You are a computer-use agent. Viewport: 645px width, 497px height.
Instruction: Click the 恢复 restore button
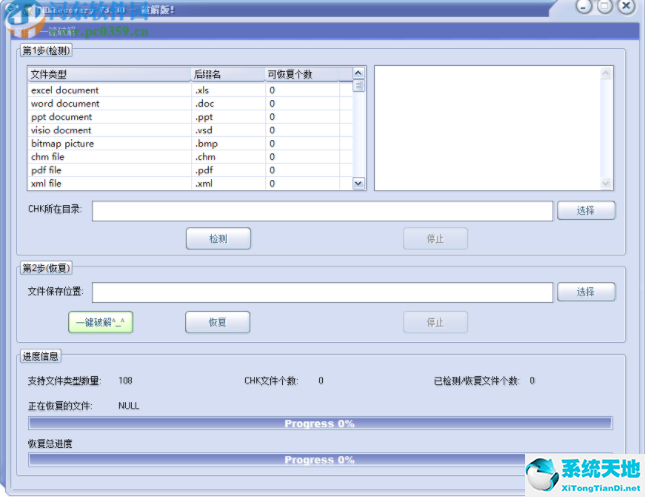pos(218,322)
